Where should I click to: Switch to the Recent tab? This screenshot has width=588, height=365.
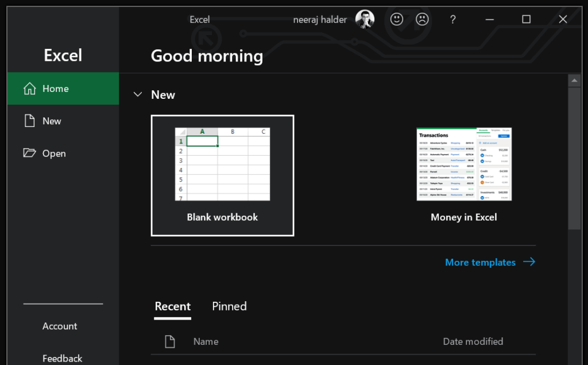[x=172, y=306]
